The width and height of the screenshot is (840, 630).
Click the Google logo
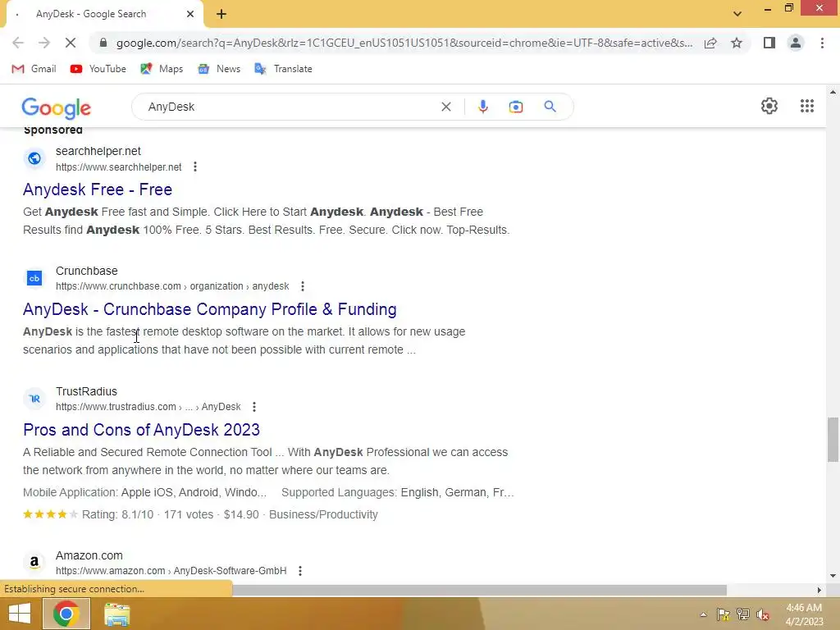[x=57, y=108]
